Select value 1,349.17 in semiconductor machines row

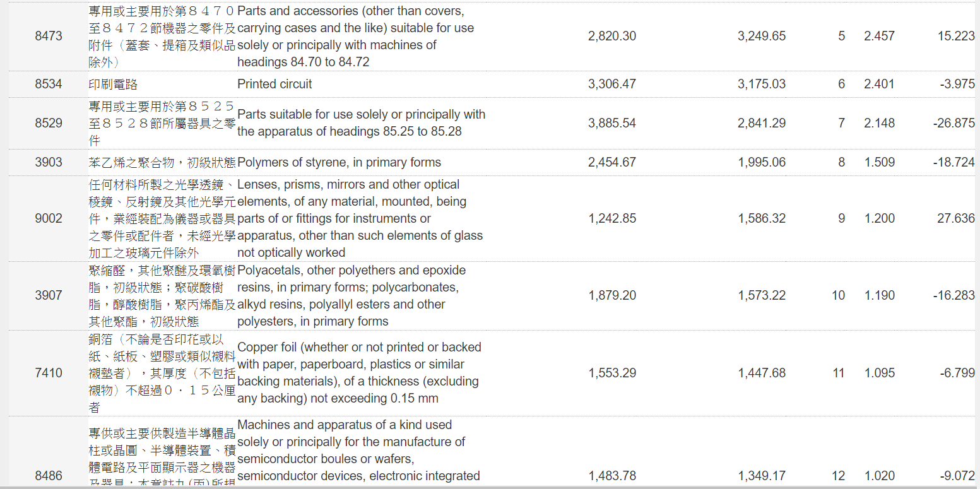pos(762,476)
